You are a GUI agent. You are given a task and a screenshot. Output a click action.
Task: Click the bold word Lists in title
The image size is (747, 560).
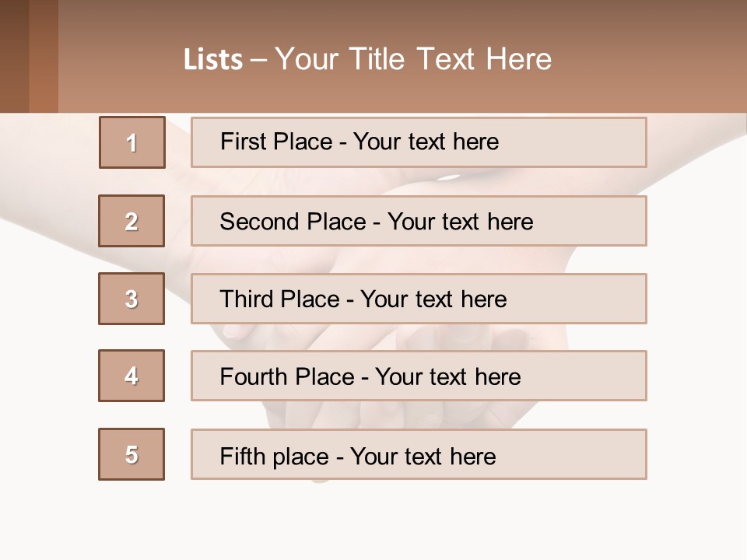coord(213,60)
